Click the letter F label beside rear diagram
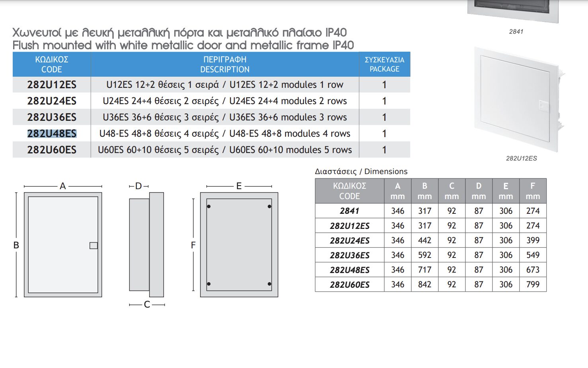The image size is (588, 368). [x=193, y=245]
